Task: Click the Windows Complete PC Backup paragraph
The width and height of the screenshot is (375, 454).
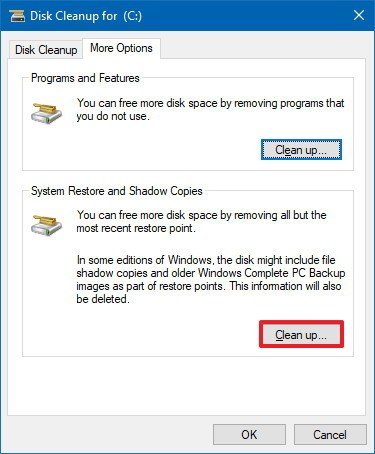Action: point(211,279)
